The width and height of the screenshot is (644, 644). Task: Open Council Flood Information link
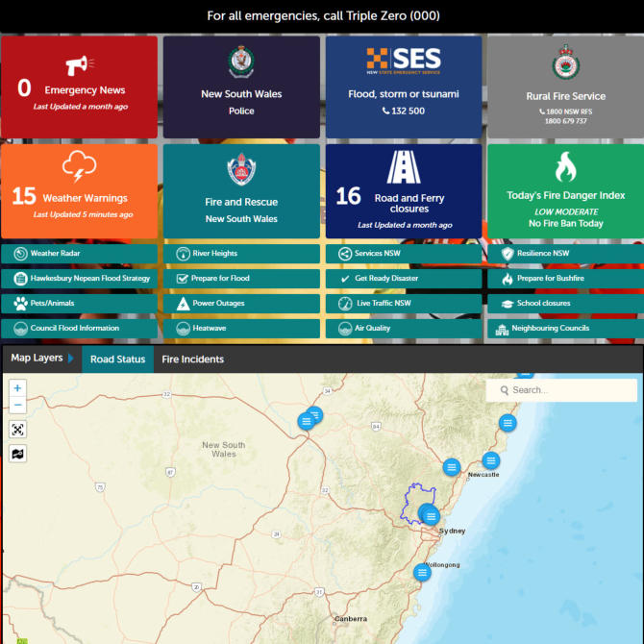(79, 329)
